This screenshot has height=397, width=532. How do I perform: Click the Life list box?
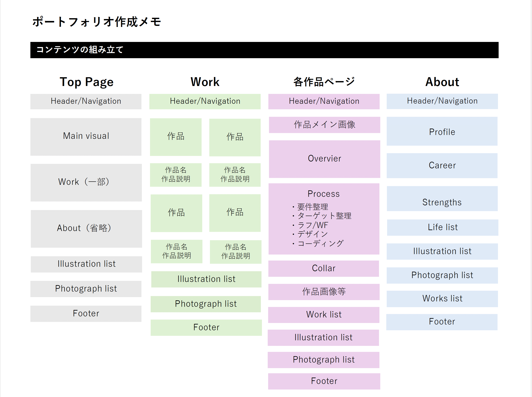coord(442,227)
